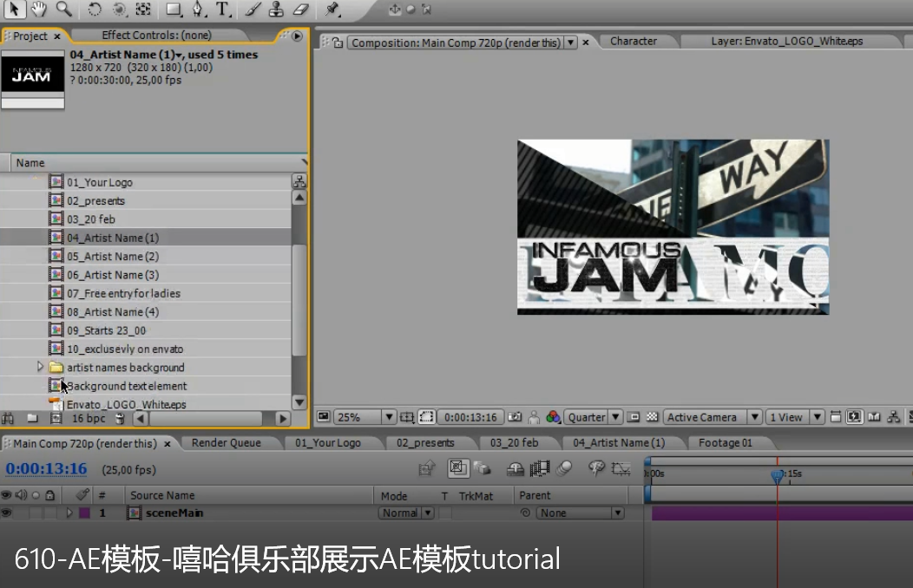Click the sceneMain layer label color swatch
This screenshot has width=913, height=588.
[84, 513]
